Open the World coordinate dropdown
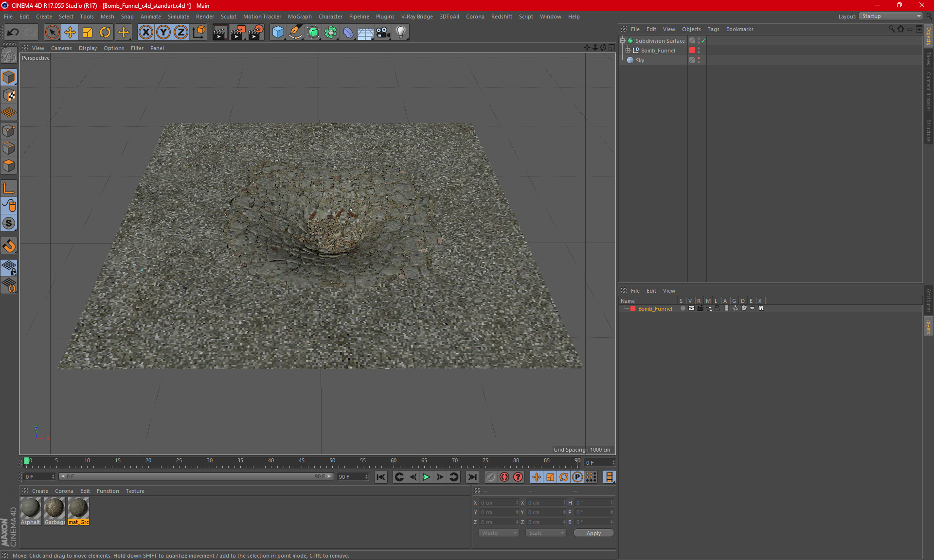 point(499,533)
